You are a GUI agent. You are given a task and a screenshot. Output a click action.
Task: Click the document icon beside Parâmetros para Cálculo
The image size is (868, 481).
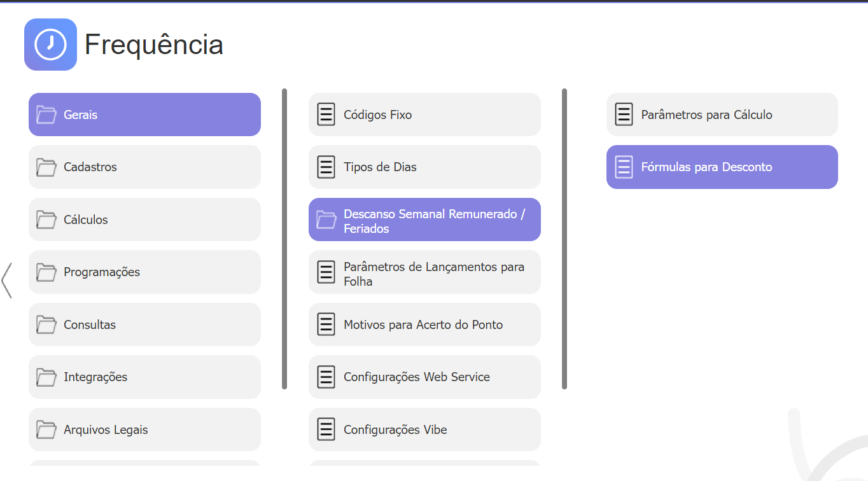point(624,115)
